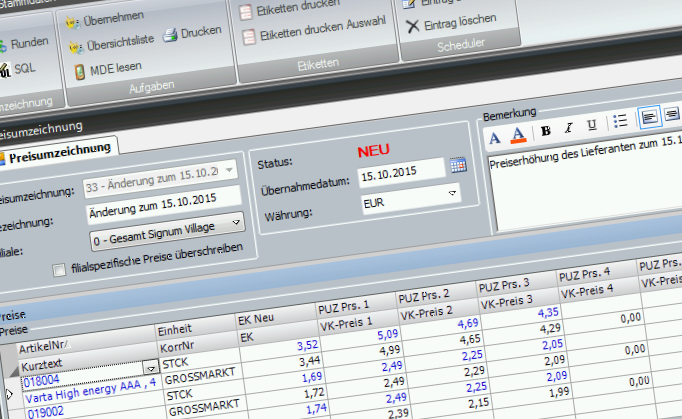This screenshot has height=419, width=682.
Task: Open the SQL tool
Action: click(22, 68)
